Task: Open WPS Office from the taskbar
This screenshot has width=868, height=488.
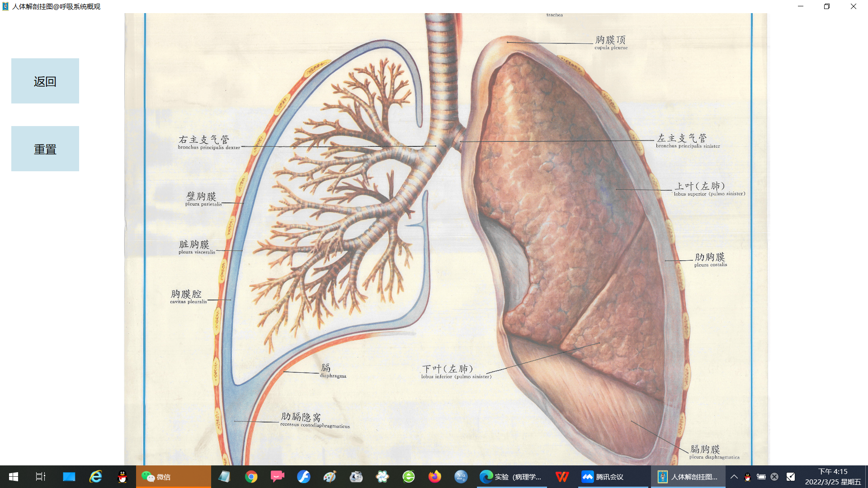Action: 562,477
